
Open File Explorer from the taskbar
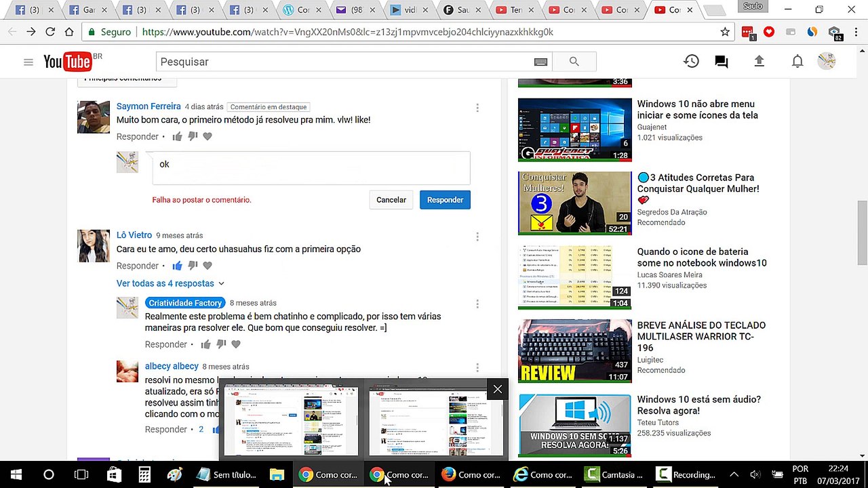(x=277, y=474)
